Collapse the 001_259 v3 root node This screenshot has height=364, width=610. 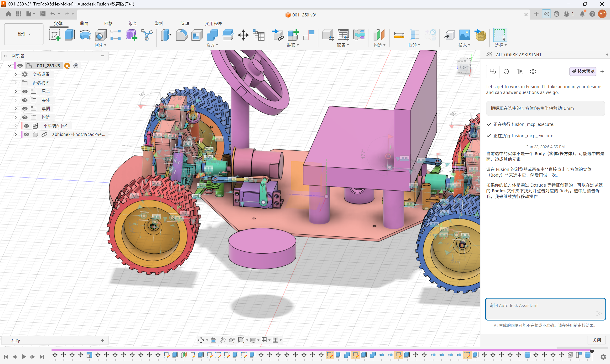click(x=9, y=66)
